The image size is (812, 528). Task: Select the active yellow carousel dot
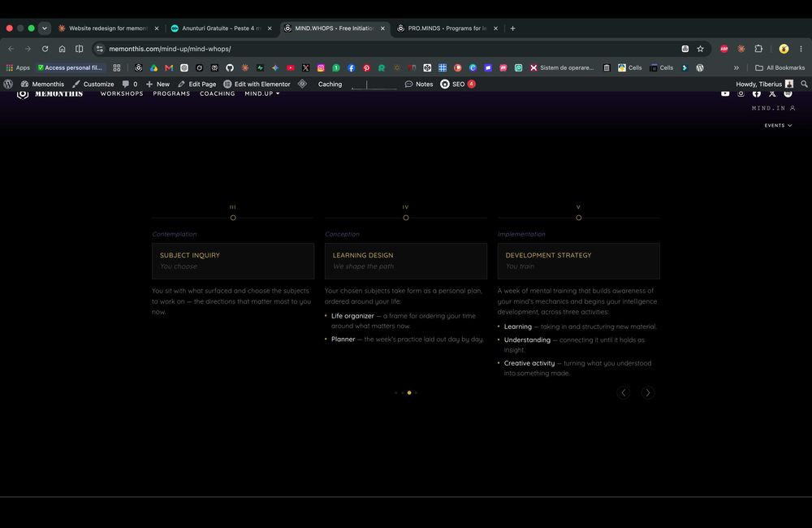(409, 393)
